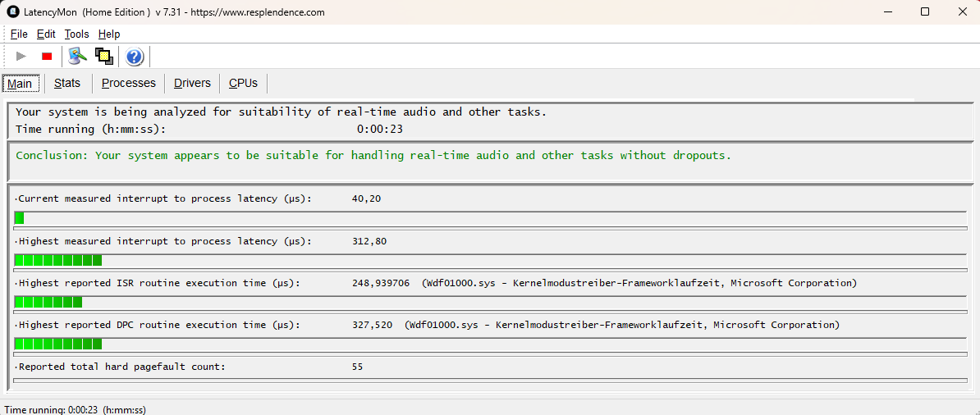980x415 pixels.
Task: Select the Main tab
Action: (x=21, y=83)
